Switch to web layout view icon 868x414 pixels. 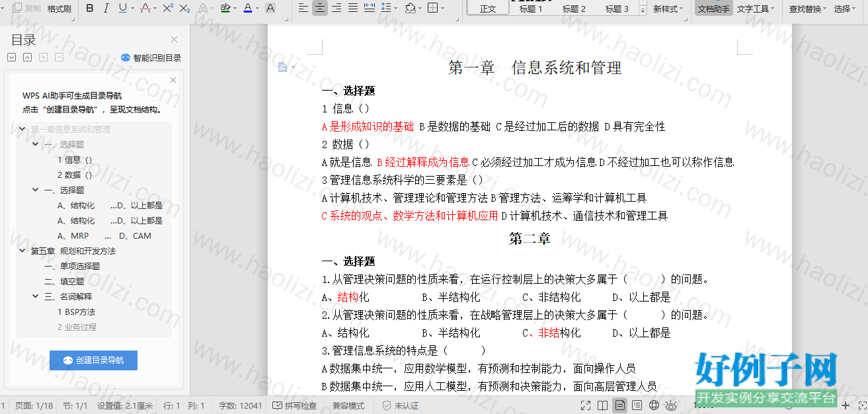[x=654, y=405]
